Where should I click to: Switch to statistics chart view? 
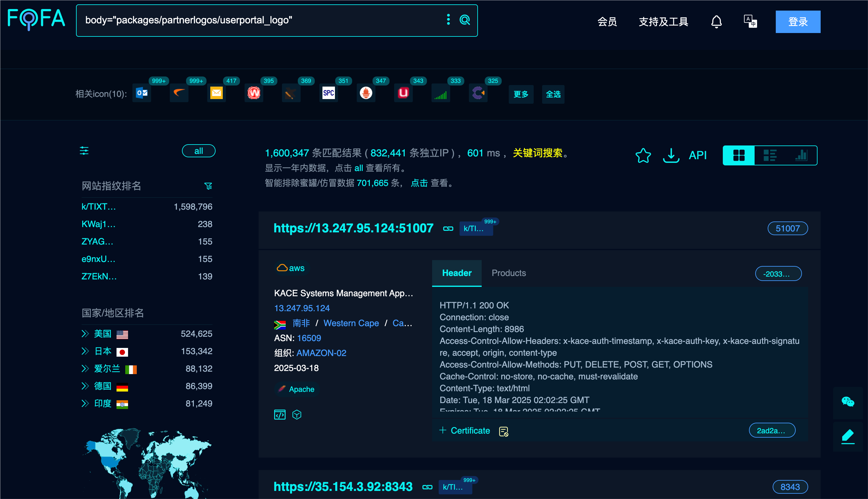(x=801, y=155)
